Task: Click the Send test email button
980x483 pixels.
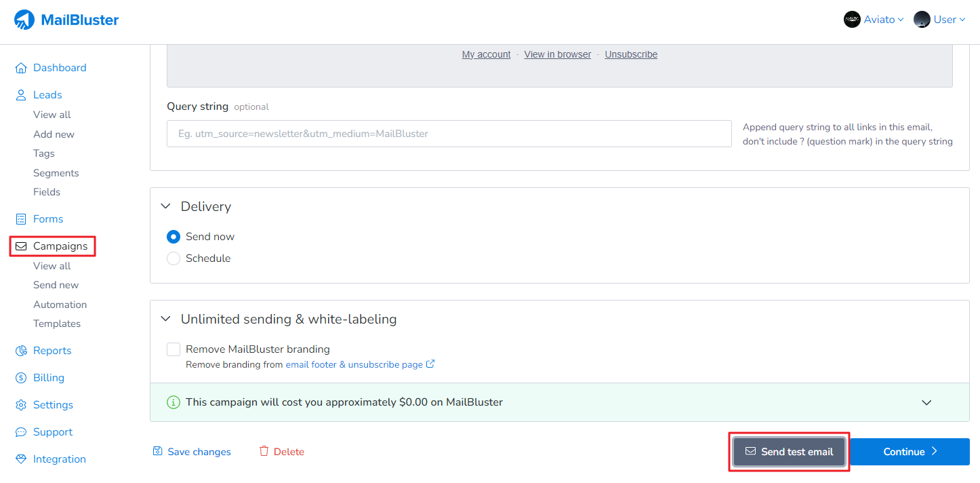Action: tap(788, 451)
